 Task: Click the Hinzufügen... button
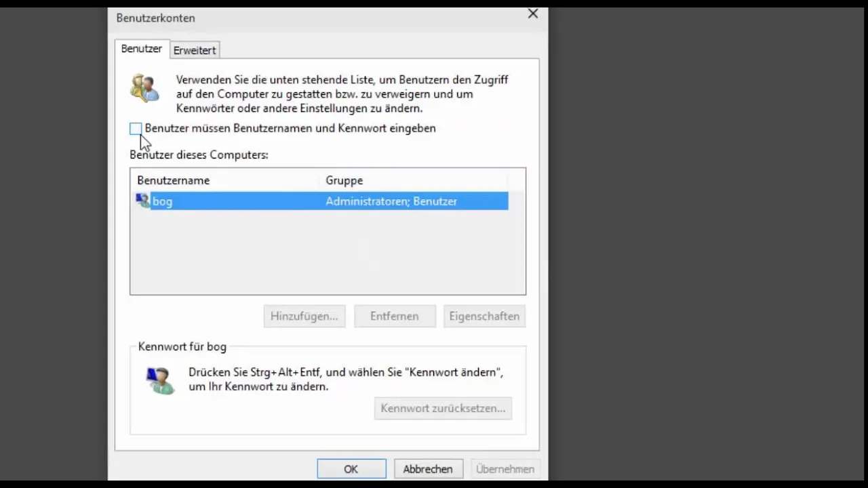click(x=304, y=316)
